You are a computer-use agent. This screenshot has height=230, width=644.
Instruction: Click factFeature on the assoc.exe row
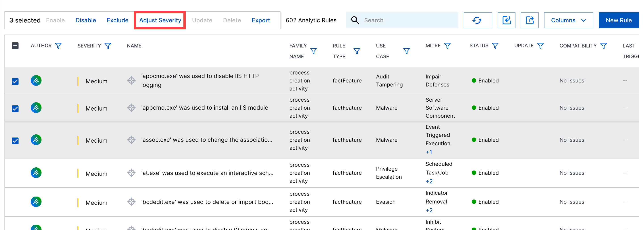[x=347, y=140]
